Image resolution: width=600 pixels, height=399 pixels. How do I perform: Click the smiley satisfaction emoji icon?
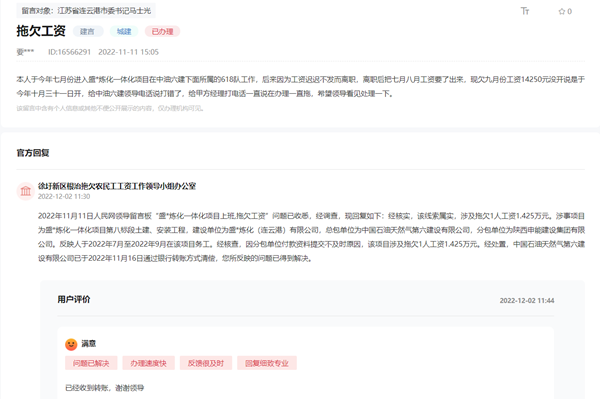click(x=71, y=344)
